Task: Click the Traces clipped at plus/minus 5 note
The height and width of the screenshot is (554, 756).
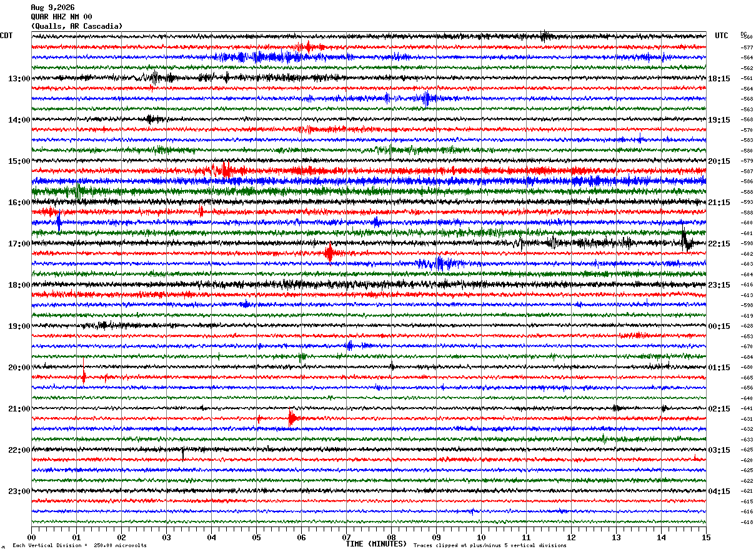Action: [490, 546]
